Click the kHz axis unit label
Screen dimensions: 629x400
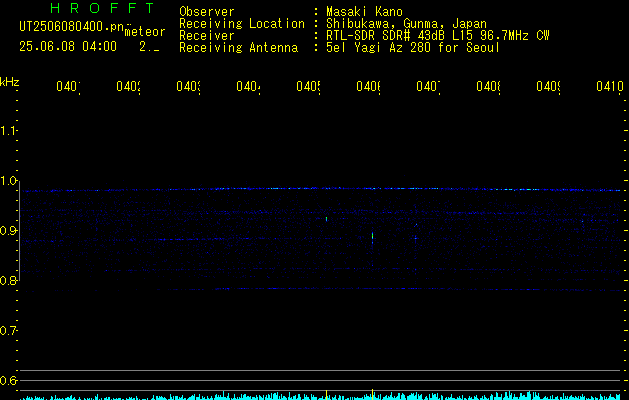point(10,82)
